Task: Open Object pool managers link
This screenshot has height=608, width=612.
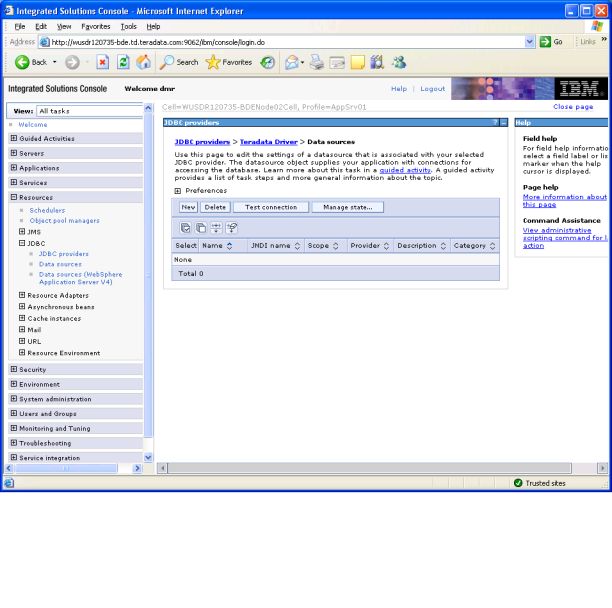Action: coord(64,220)
